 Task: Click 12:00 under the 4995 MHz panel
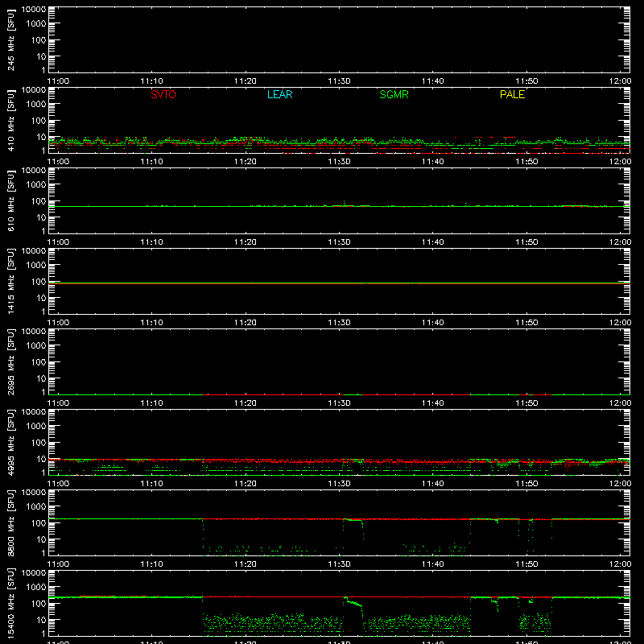(620, 484)
